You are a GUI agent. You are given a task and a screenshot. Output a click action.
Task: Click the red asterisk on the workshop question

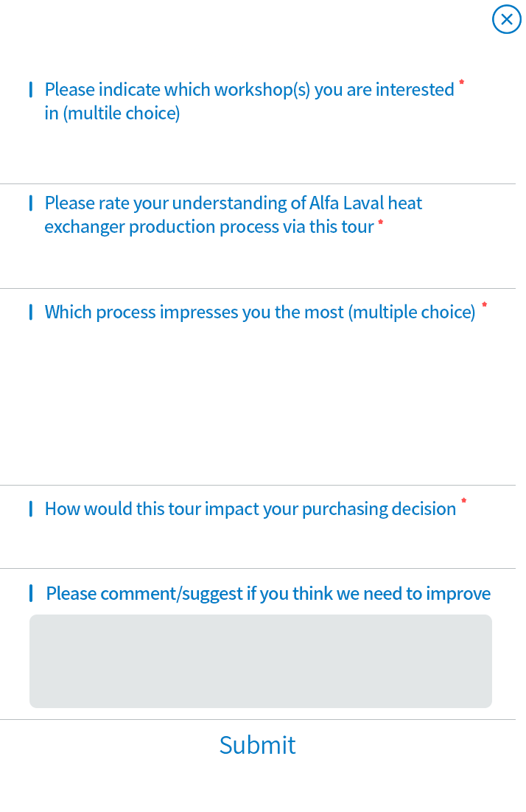[462, 83]
